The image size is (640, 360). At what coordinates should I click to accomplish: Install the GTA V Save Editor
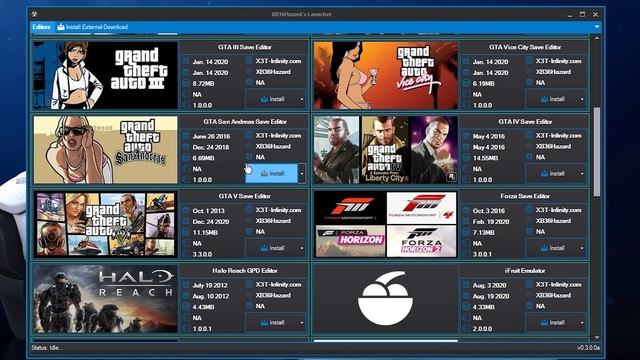click(x=272, y=248)
